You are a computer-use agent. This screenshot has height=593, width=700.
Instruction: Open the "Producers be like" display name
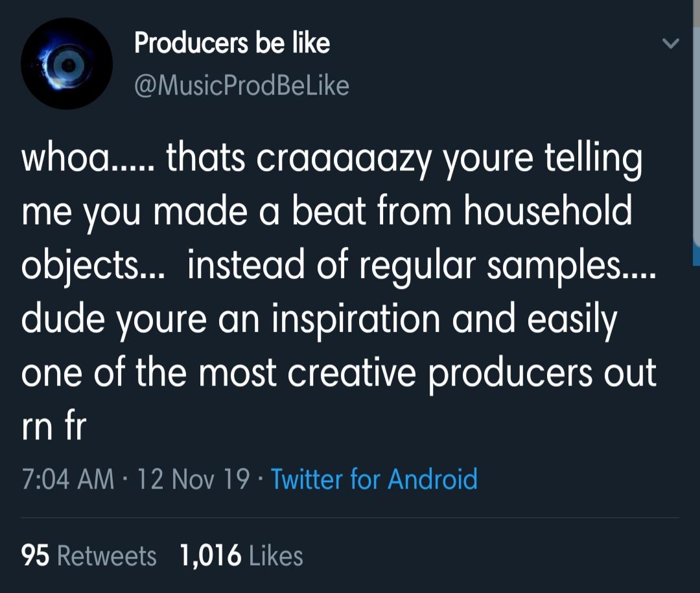pyautogui.click(x=232, y=43)
